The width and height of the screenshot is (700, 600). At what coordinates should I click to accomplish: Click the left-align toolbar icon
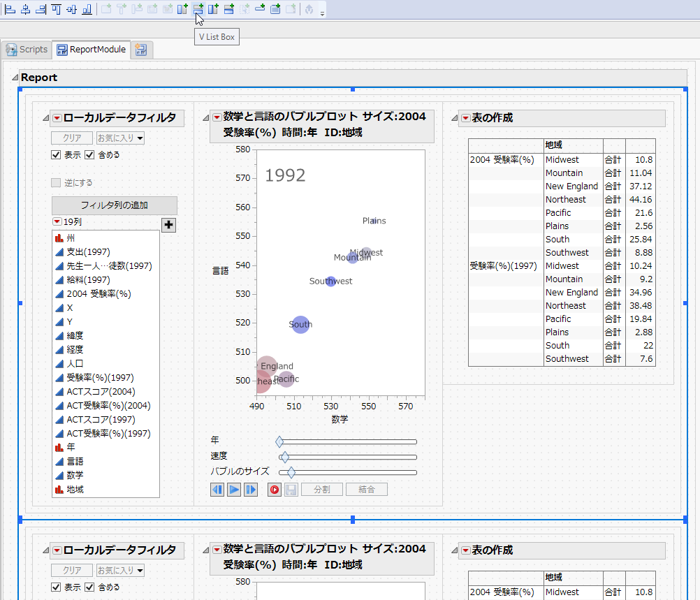[9, 10]
